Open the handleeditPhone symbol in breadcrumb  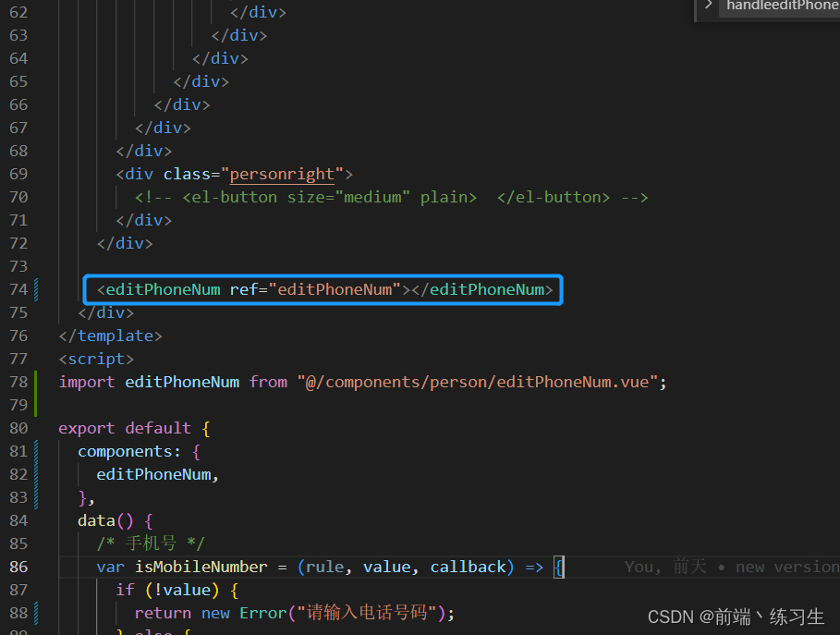click(x=782, y=6)
